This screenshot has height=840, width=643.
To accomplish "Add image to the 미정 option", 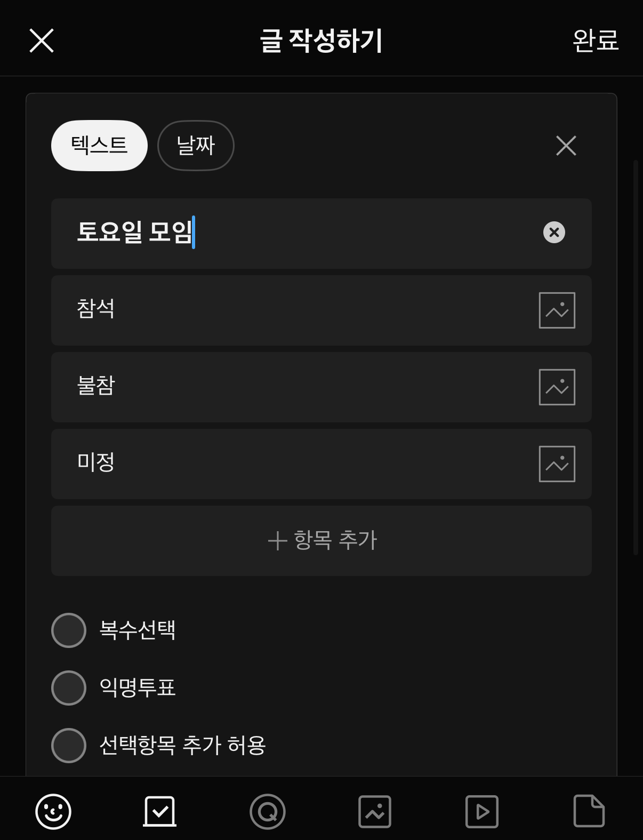I will pos(557,464).
